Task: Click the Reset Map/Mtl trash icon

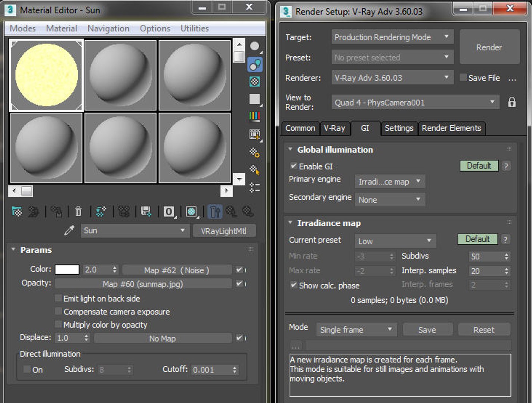Action: [78, 212]
